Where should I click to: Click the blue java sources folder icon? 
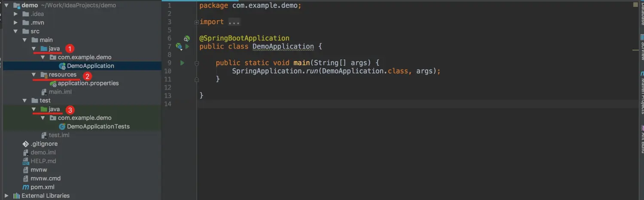pyautogui.click(x=43, y=49)
